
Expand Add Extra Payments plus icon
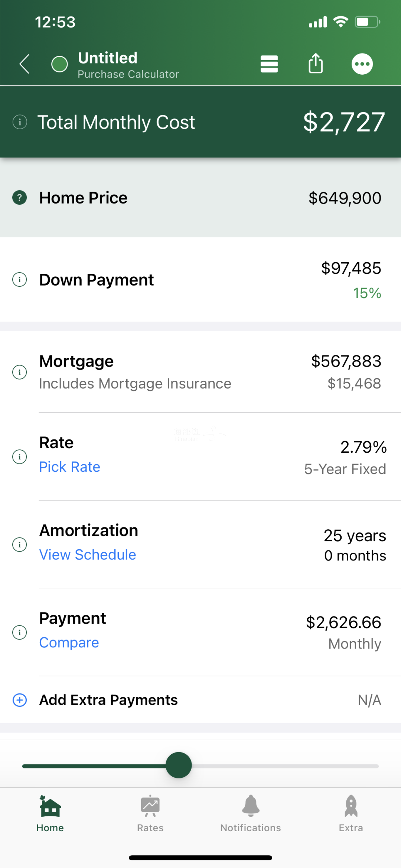pos(20,700)
